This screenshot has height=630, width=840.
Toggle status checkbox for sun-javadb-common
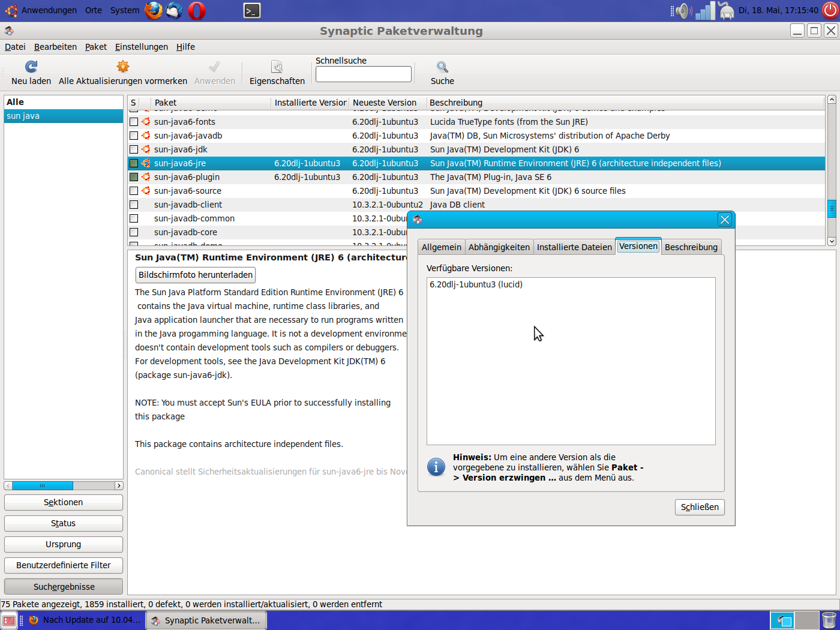coord(134,218)
